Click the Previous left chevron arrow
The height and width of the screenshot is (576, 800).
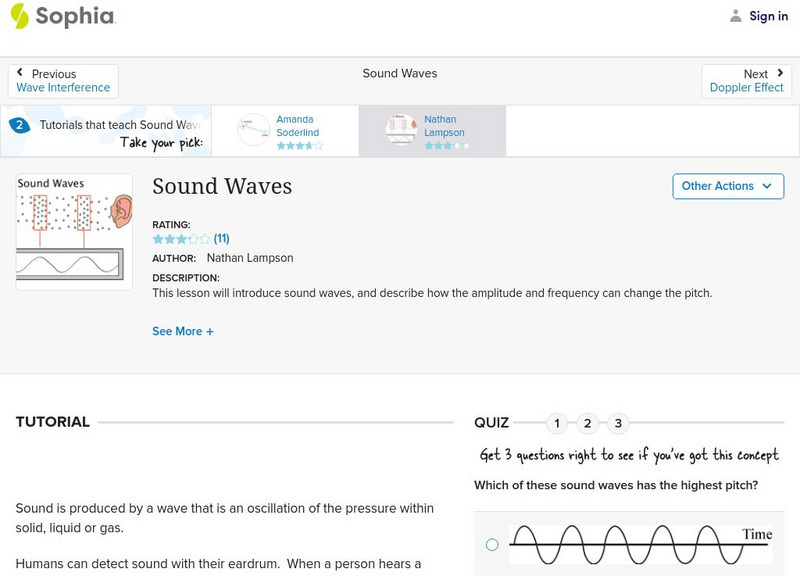[x=21, y=74]
